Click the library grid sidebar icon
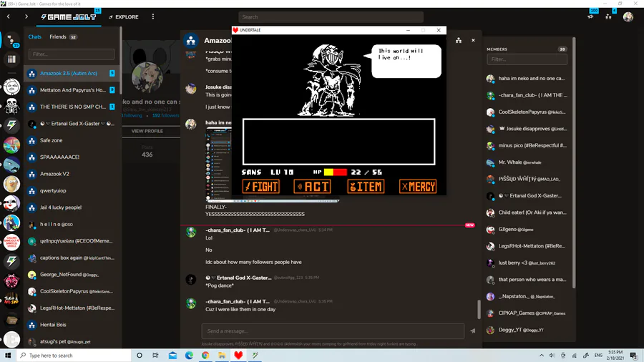Image resolution: width=644 pixels, height=362 pixels. [11, 59]
